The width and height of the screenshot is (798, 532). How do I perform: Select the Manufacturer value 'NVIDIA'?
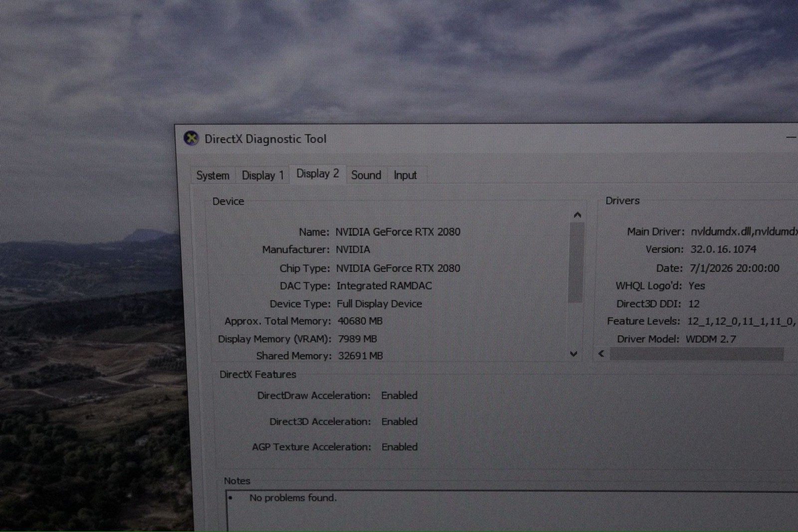tap(353, 249)
